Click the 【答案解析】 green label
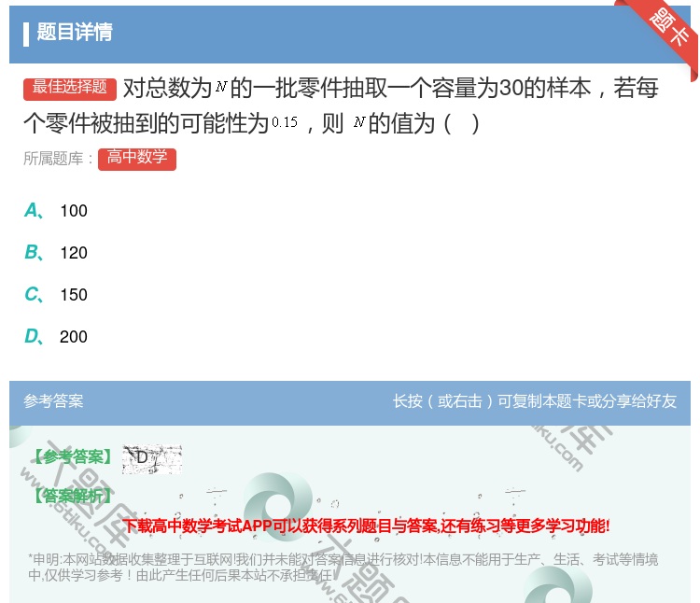The height and width of the screenshot is (603, 700). click(x=73, y=496)
